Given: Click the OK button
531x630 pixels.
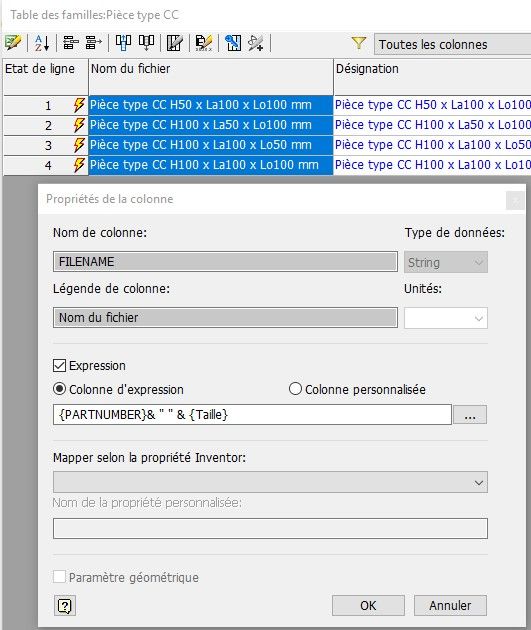Looking at the screenshot, I should tap(368, 605).
